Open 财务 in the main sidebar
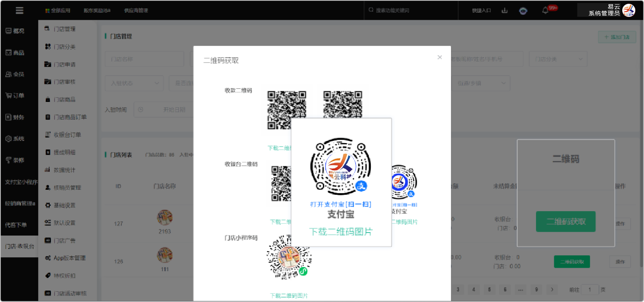 15,117
